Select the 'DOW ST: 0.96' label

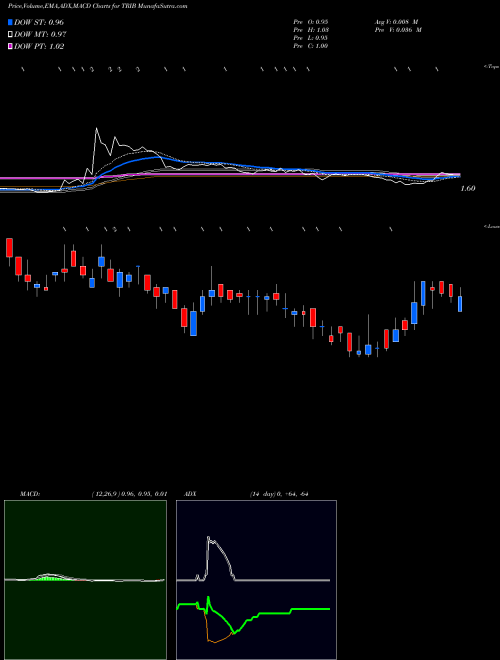(39, 22)
